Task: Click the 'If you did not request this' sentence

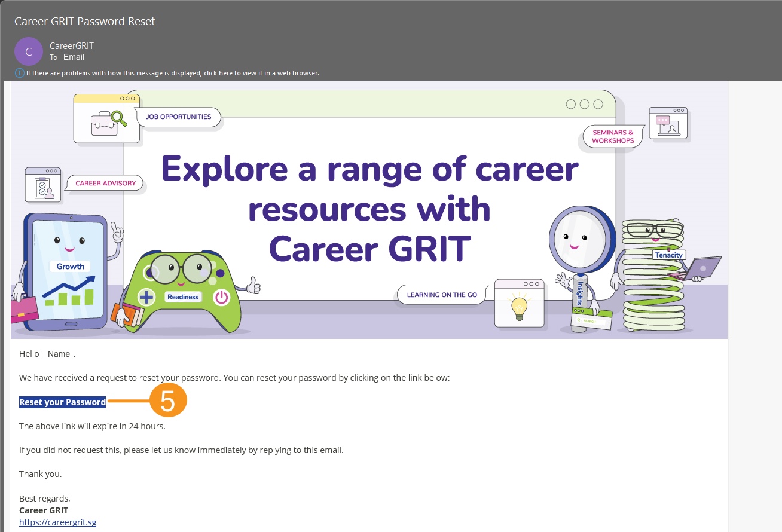Action: tap(181, 450)
